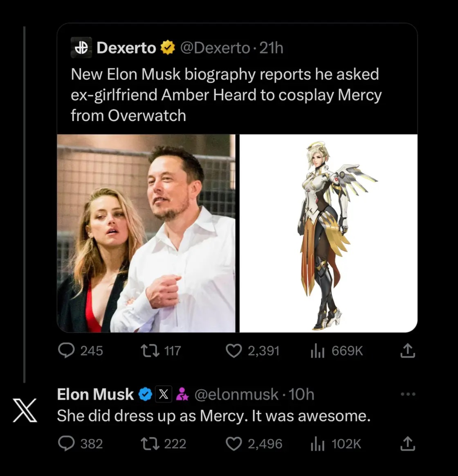This screenshot has width=458, height=476.
Task: Open the three-dot more options menu
Action: (x=408, y=394)
